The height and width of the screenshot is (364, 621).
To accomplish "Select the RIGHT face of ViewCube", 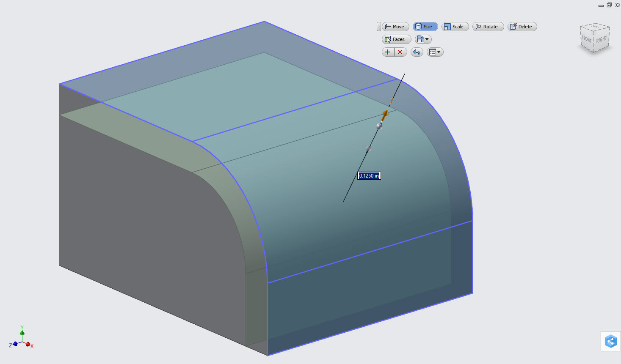I will (x=602, y=40).
